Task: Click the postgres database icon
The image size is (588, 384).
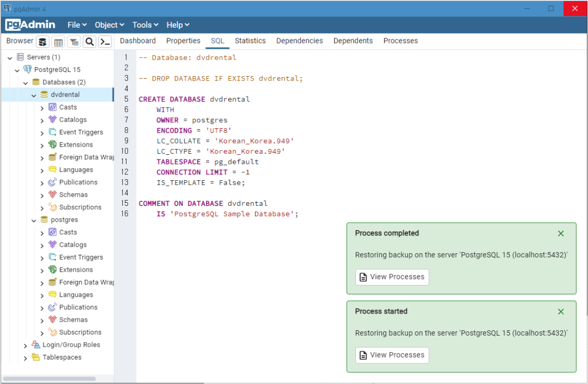Action: click(x=44, y=219)
